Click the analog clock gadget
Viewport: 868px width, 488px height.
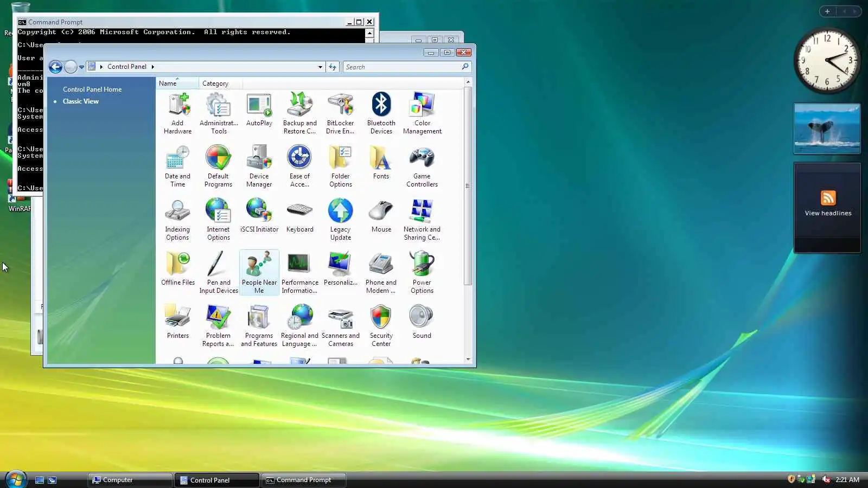pos(827,61)
